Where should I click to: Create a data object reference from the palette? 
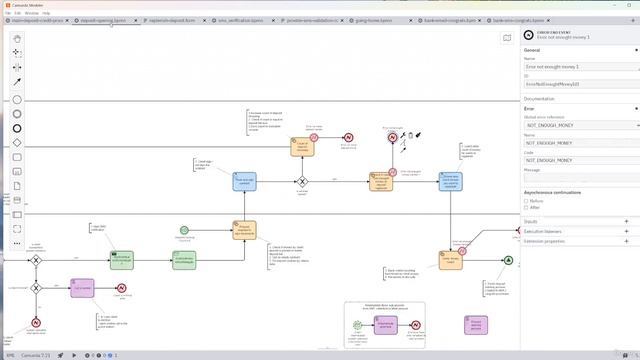click(17, 186)
